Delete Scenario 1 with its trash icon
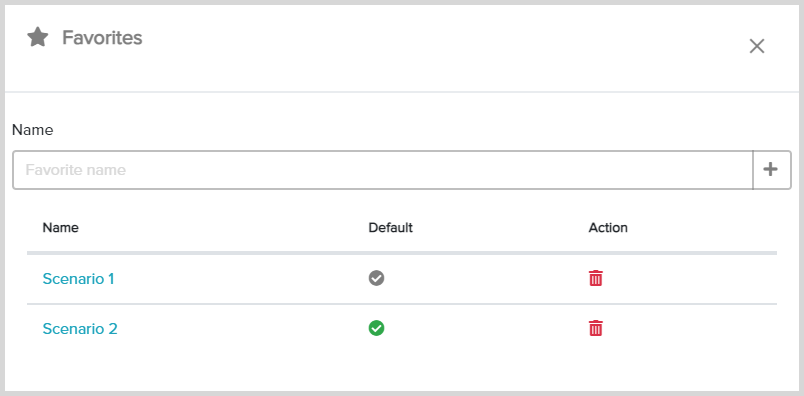 pos(595,278)
